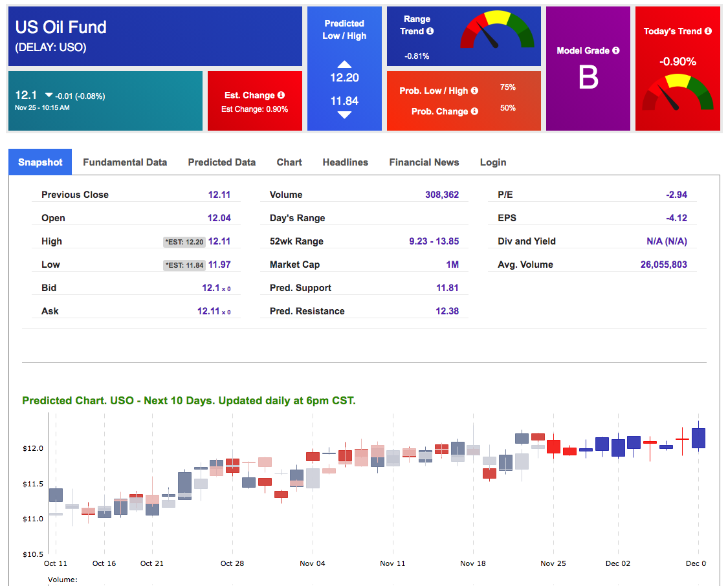
Task: Click the Div and Yield value N/A (N/A)
Action: coord(667,241)
